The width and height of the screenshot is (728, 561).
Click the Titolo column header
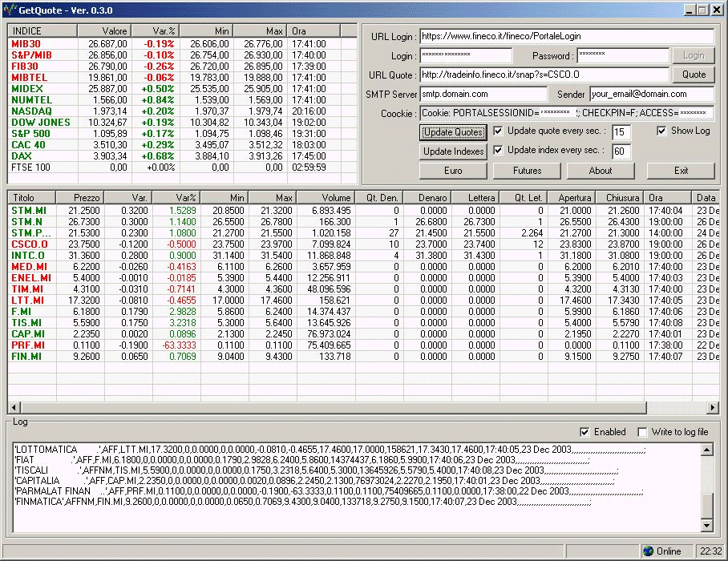(x=32, y=197)
